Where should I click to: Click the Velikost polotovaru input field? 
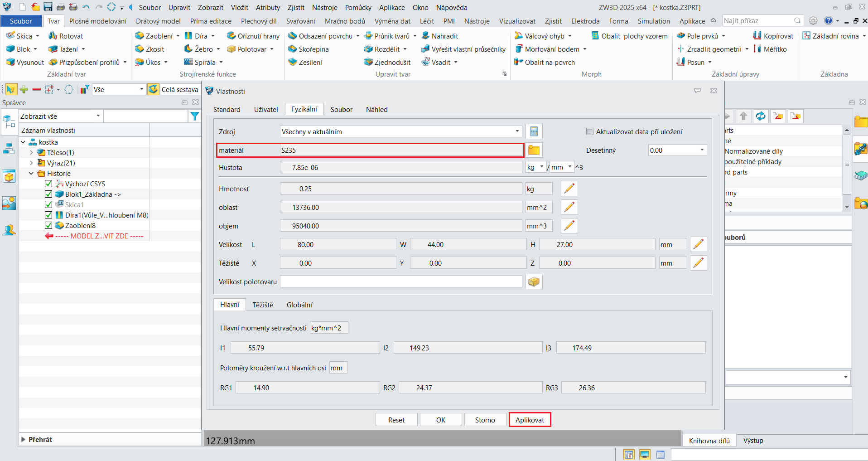pyautogui.click(x=400, y=282)
